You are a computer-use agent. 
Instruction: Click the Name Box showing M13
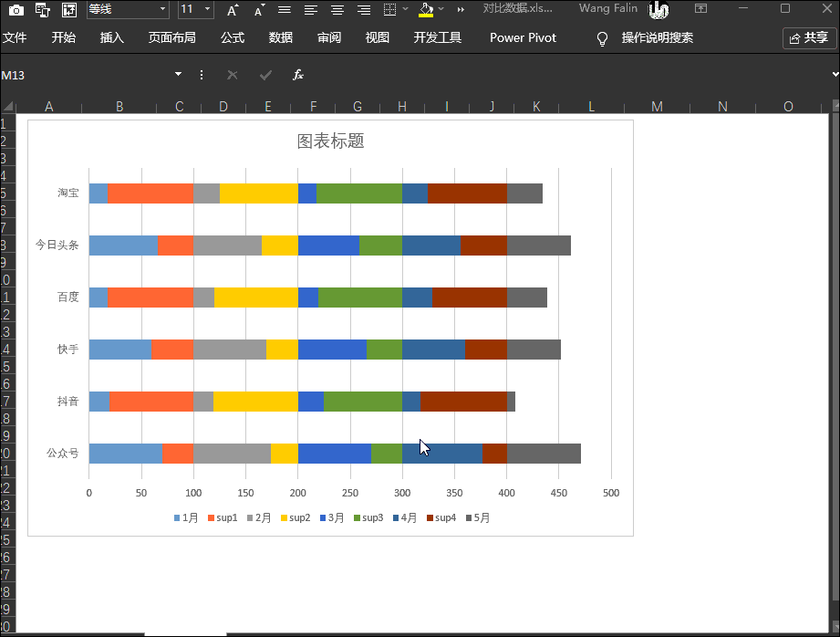point(86,75)
